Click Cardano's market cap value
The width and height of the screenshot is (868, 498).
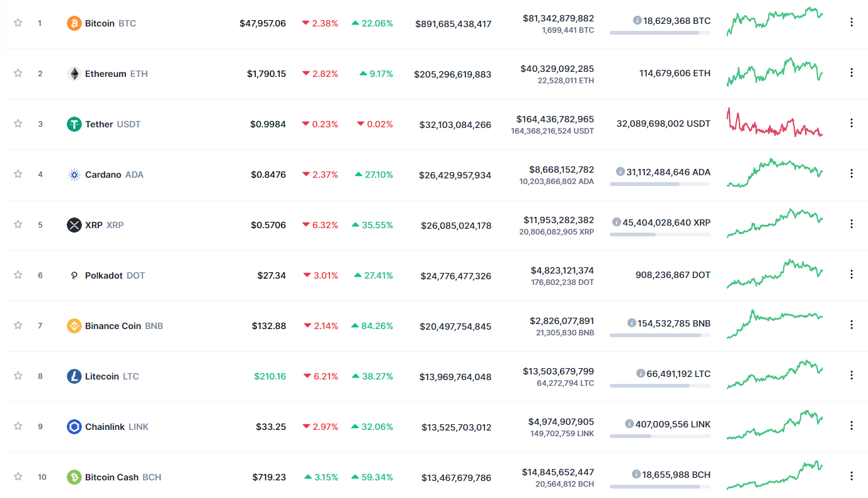(x=455, y=175)
